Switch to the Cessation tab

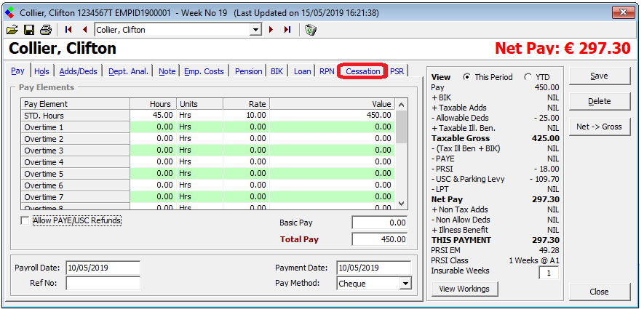[x=362, y=71]
